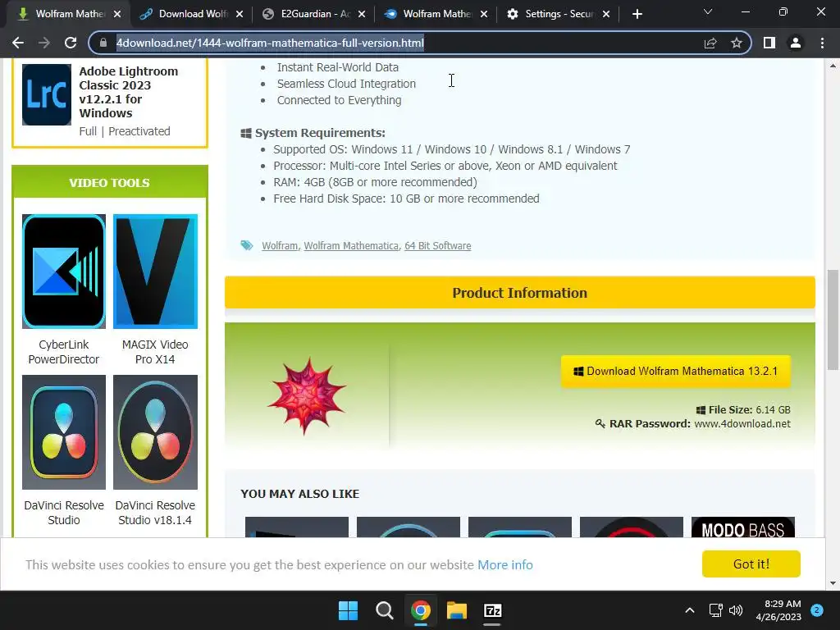The height and width of the screenshot is (630, 840).
Task: Open the Wolfram Mathematica tag link
Action: coord(351,246)
